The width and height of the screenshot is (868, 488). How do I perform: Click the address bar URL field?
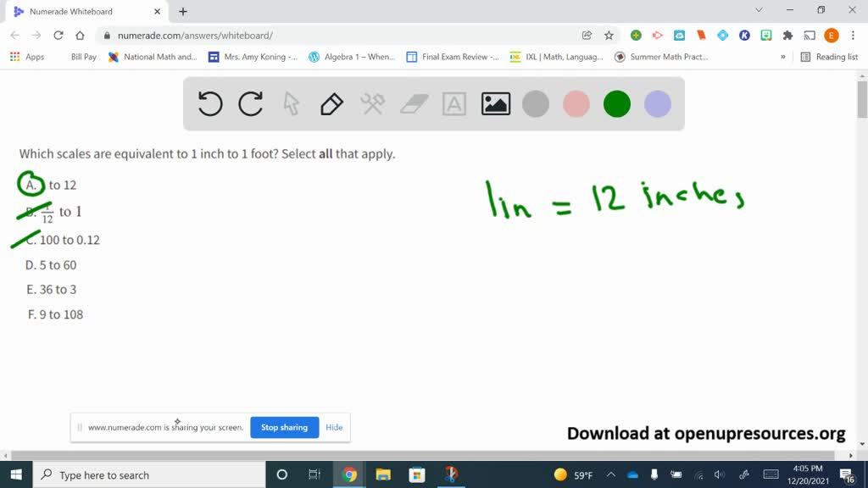click(x=339, y=36)
